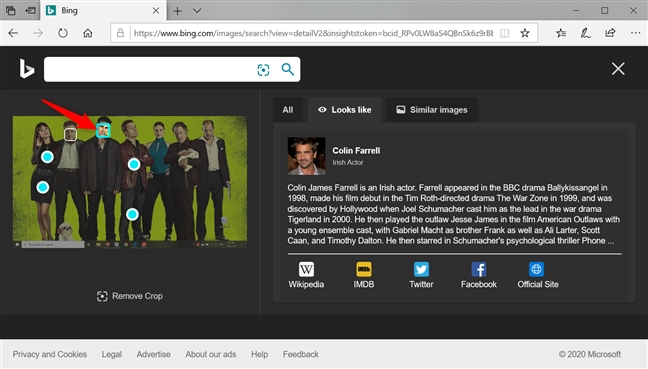Close the Bing tab
Screen dimensions: 648x369
click(156, 11)
